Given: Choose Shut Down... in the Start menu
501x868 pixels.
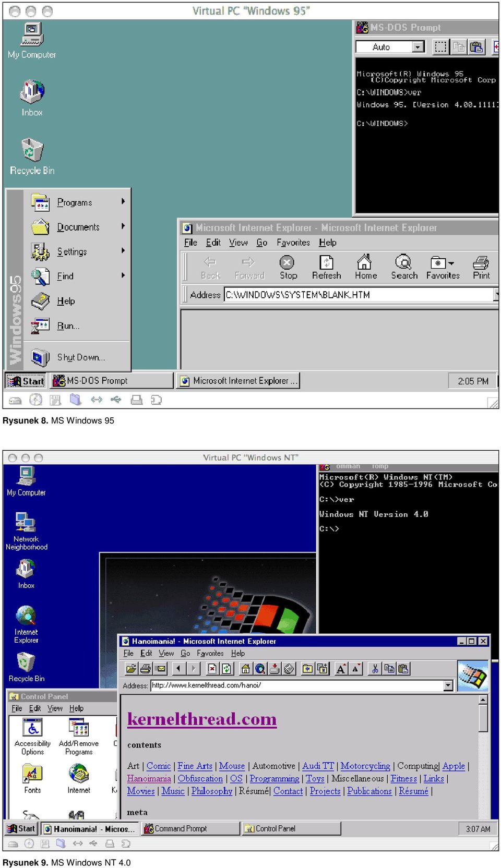Looking at the screenshot, I should tap(77, 357).
